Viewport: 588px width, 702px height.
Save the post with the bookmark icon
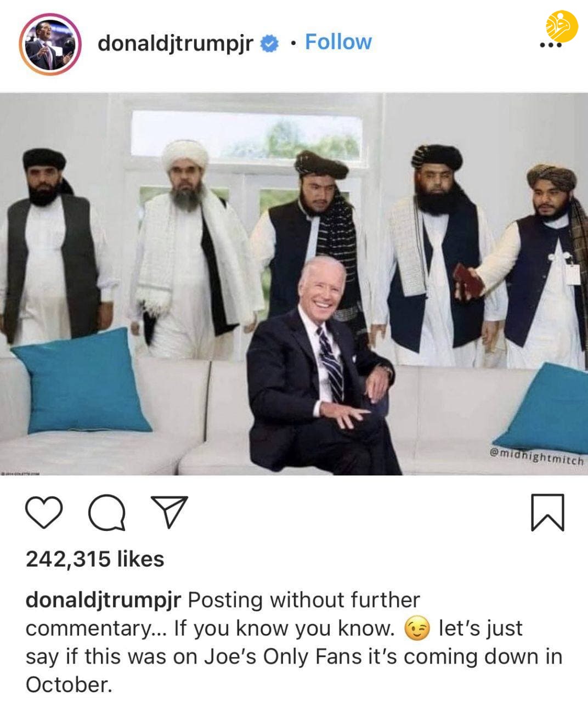pos(547,512)
